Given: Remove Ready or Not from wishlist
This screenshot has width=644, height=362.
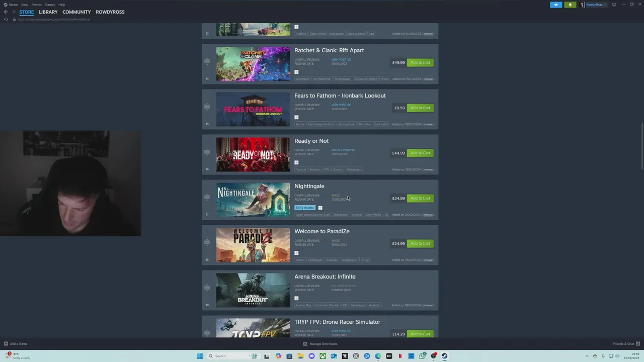Looking at the screenshot, I should click(428, 169).
